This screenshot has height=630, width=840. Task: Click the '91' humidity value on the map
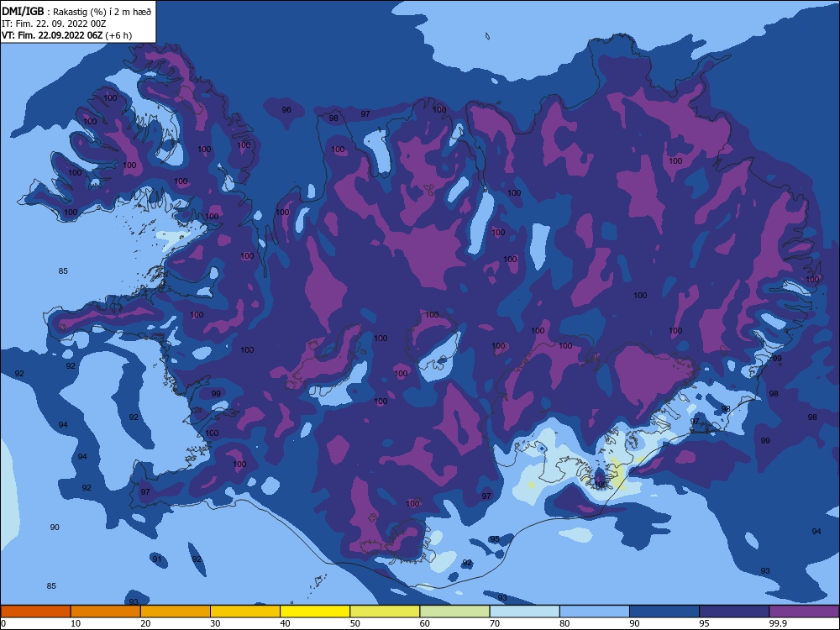click(x=156, y=559)
